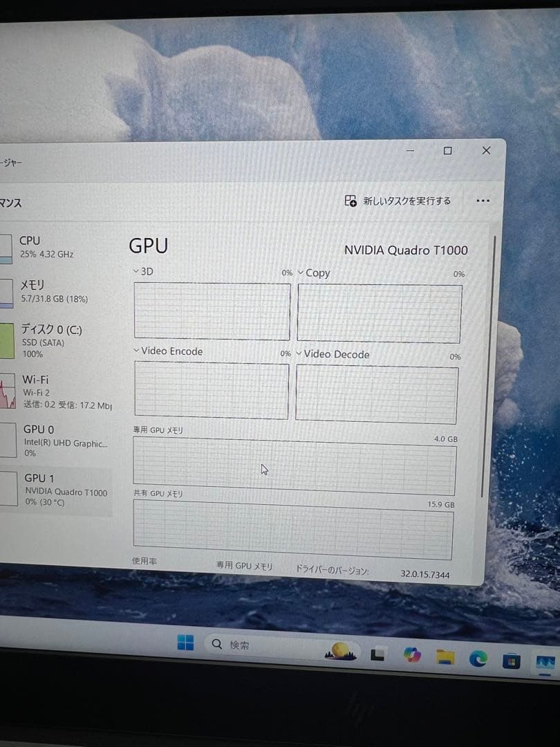Click the Task Manager taskbar icon
Image resolution: width=560 pixels, height=747 pixels.
pyautogui.click(x=545, y=663)
